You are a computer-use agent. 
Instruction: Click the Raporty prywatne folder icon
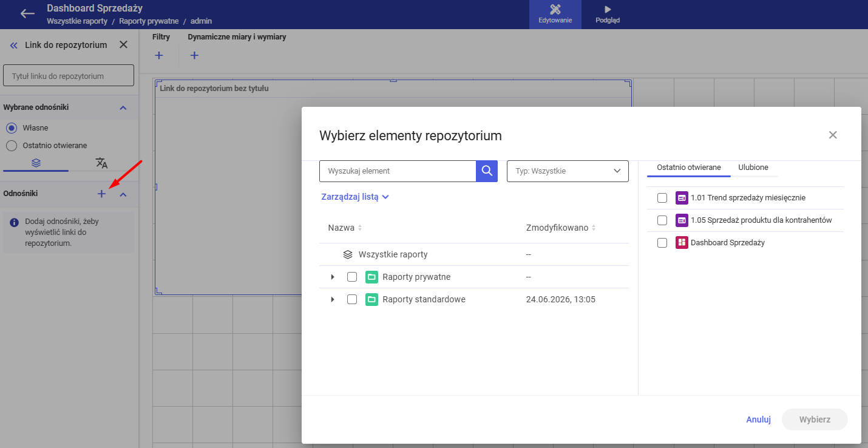point(372,277)
